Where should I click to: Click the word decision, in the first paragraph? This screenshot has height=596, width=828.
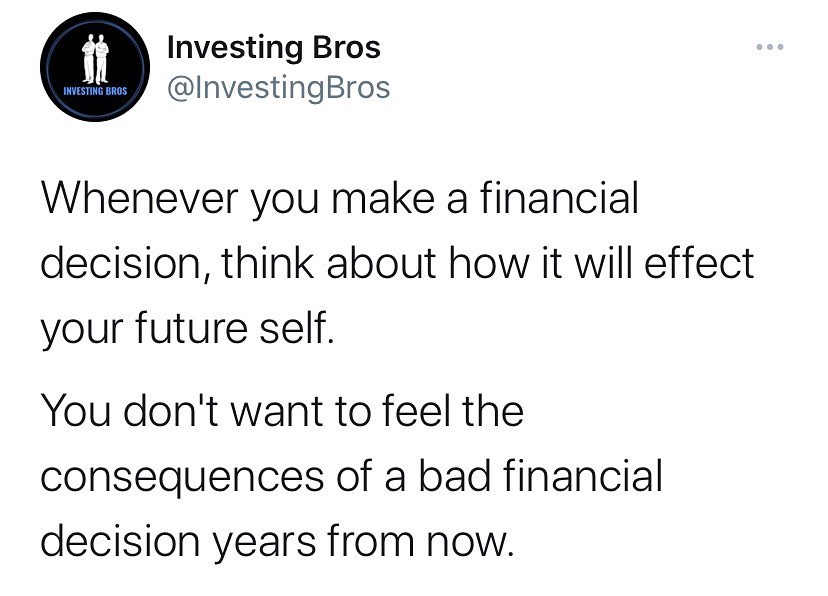point(122,263)
